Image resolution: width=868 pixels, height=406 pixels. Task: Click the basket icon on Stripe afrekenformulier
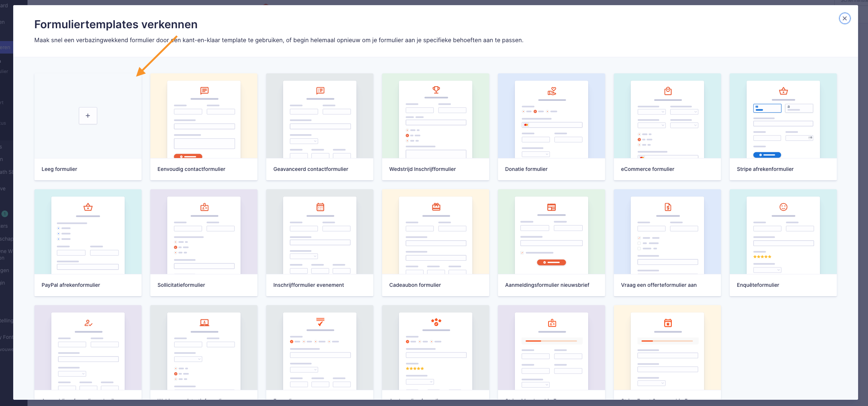click(783, 91)
